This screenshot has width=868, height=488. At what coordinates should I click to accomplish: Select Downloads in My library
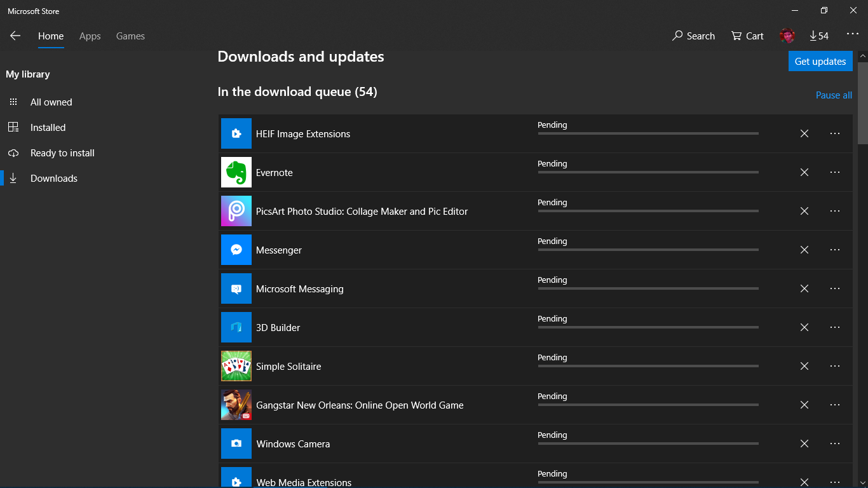54,178
